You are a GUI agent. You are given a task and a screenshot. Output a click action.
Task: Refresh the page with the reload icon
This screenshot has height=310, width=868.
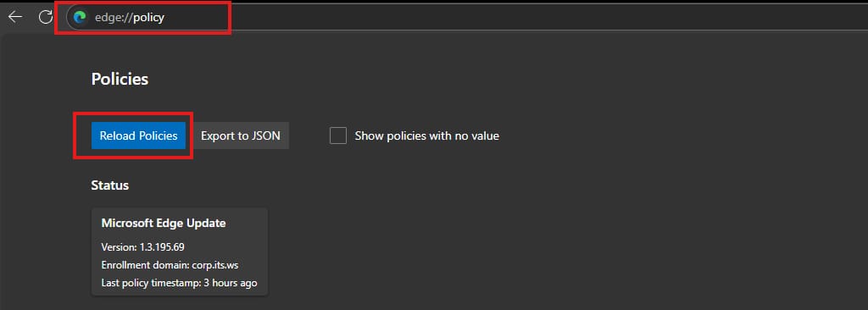pos(46,17)
